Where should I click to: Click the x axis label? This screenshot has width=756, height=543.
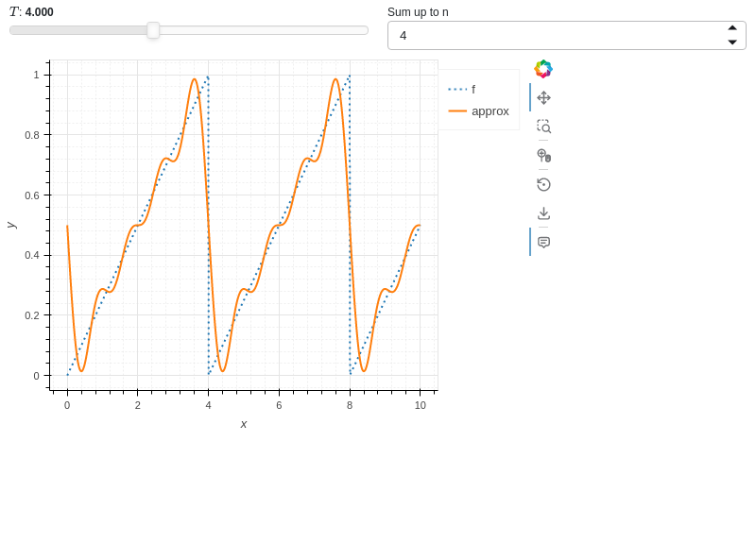coord(244,424)
